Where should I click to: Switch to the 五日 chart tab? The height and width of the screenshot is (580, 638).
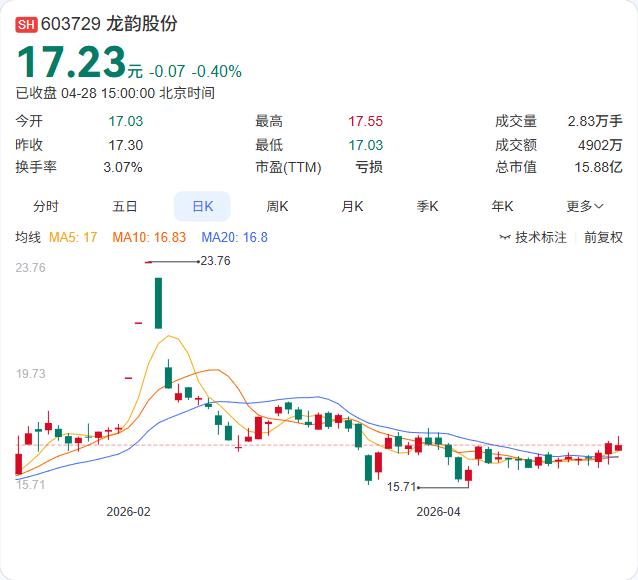click(x=125, y=206)
